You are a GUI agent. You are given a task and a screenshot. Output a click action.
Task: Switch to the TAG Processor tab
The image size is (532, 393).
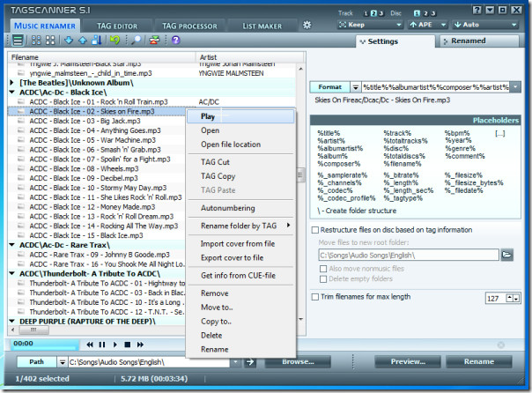pyautogui.click(x=189, y=26)
